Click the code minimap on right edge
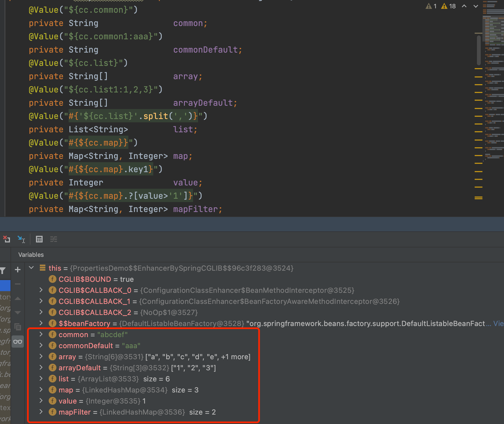The width and height of the screenshot is (504, 424). [493, 80]
